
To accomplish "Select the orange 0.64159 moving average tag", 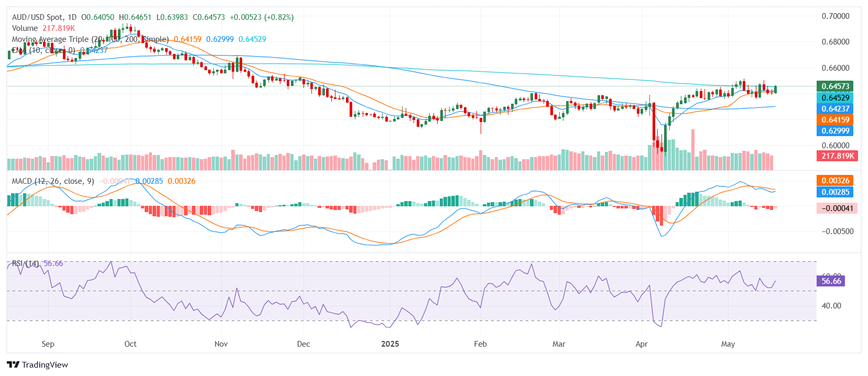I will click(834, 120).
